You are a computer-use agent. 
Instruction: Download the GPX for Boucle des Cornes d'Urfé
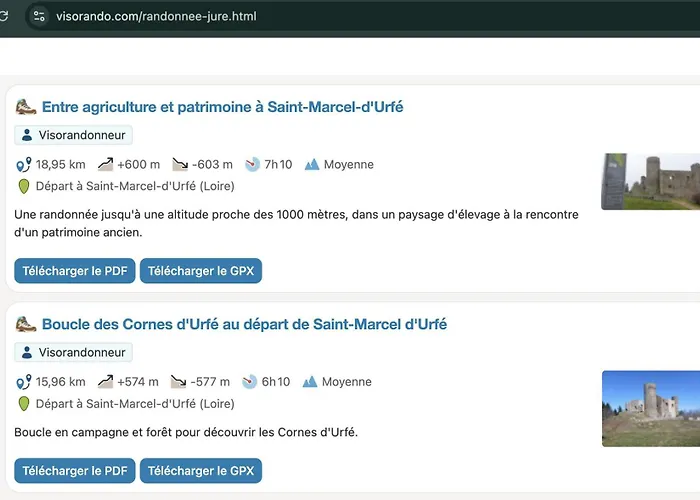pos(201,471)
